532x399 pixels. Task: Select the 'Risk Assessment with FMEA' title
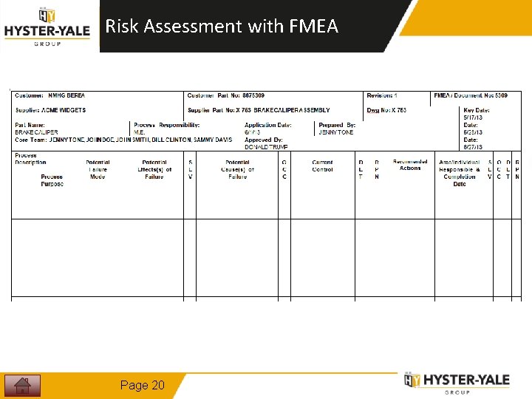[x=222, y=26]
